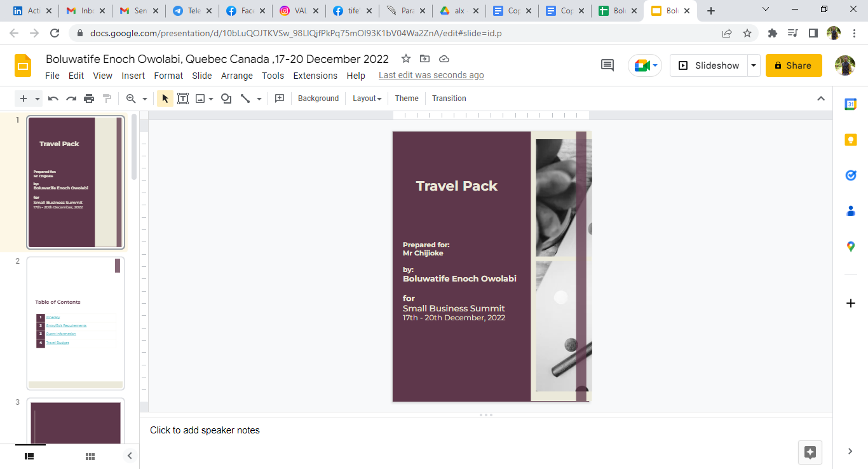Open the Tools menu

tap(273, 76)
